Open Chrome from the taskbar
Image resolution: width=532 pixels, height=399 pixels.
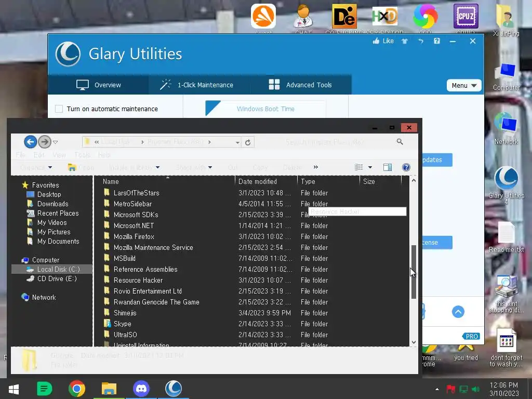pos(77,389)
